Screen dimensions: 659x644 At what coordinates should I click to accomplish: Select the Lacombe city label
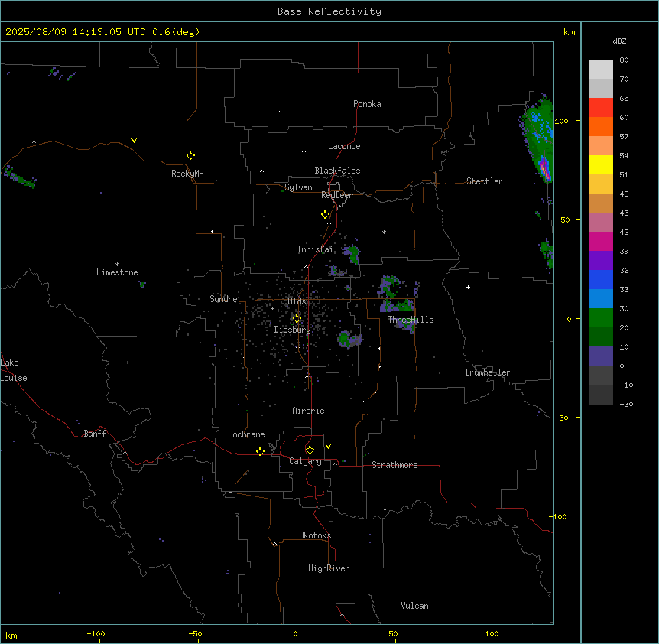click(344, 146)
